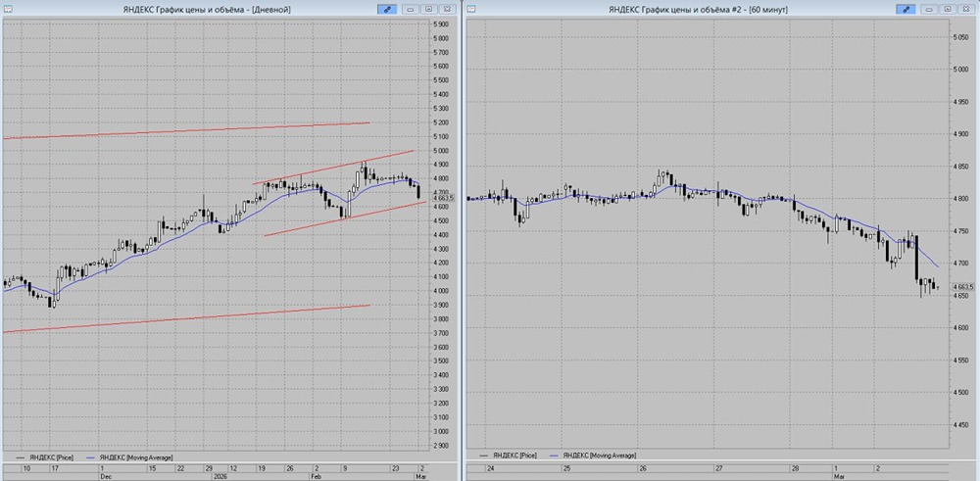
Task: Maximize the daily chart window
Action: coord(429,10)
